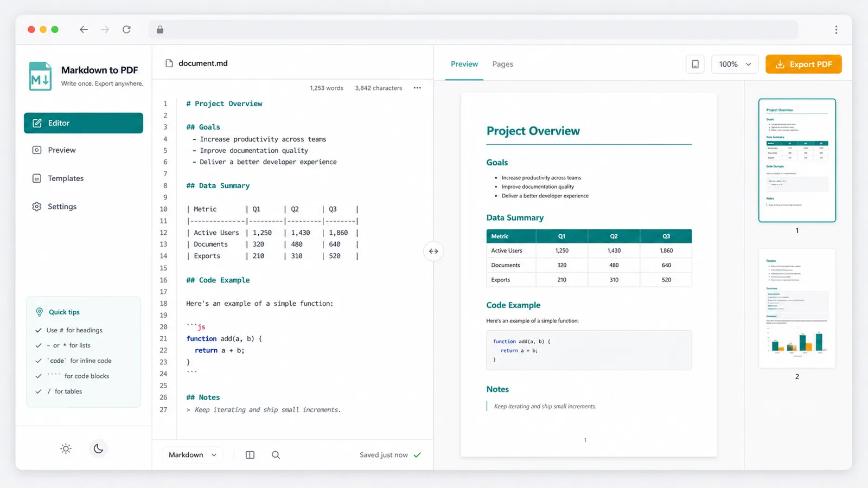Click the 'for inline code' tip

tap(79, 361)
